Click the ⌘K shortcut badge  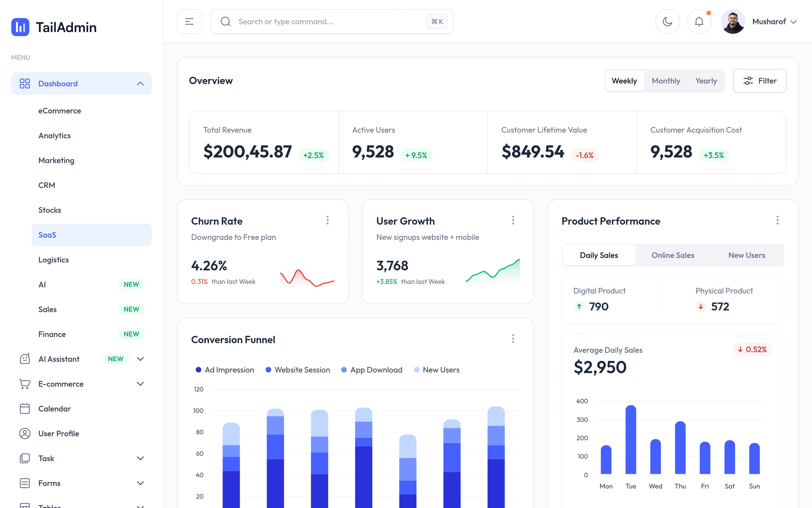[x=437, y=21]
